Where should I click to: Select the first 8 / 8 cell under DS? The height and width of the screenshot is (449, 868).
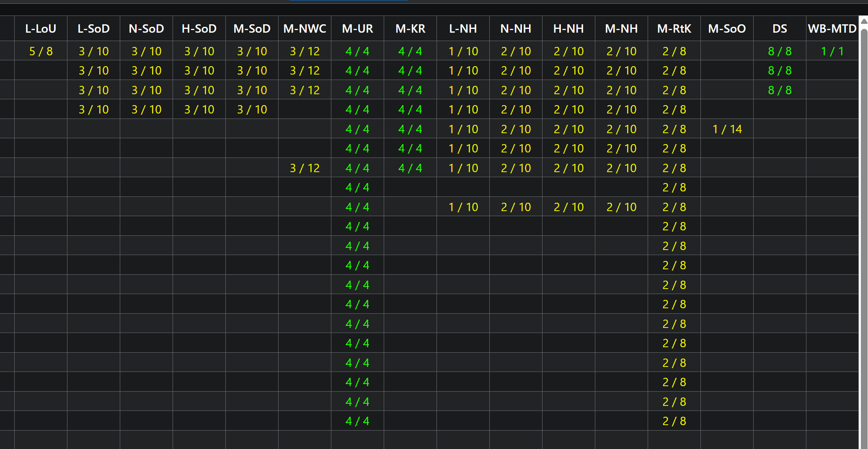tap(780, 51)
